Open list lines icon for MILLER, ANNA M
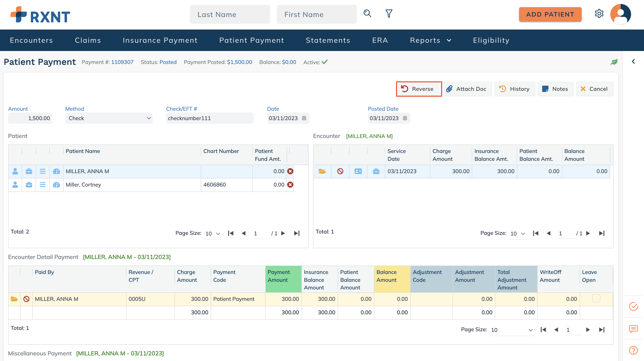This screenshot has width=644, height=361. [x=43, y=171]
